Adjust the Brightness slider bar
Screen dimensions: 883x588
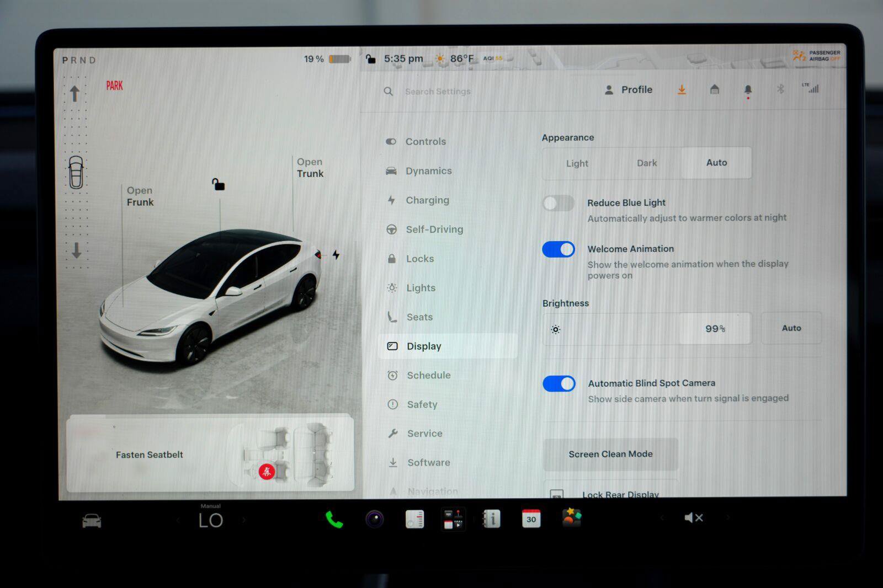pyautogui.click(x=647, y=329)
